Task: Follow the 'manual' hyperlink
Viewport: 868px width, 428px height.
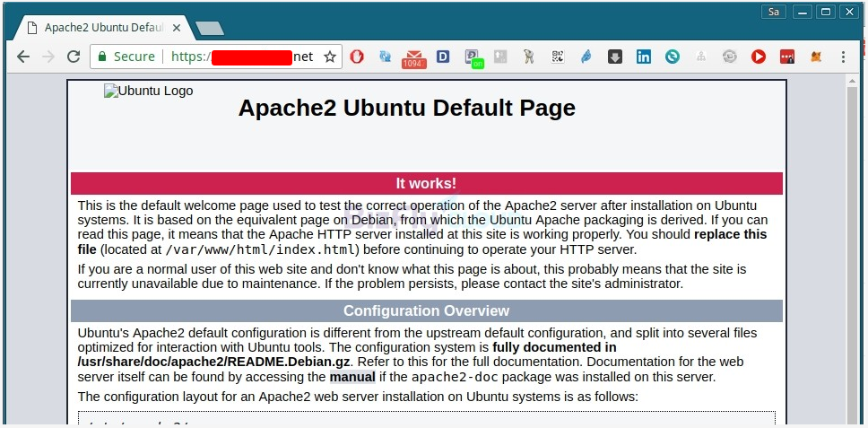Action: tap(352, 378)
